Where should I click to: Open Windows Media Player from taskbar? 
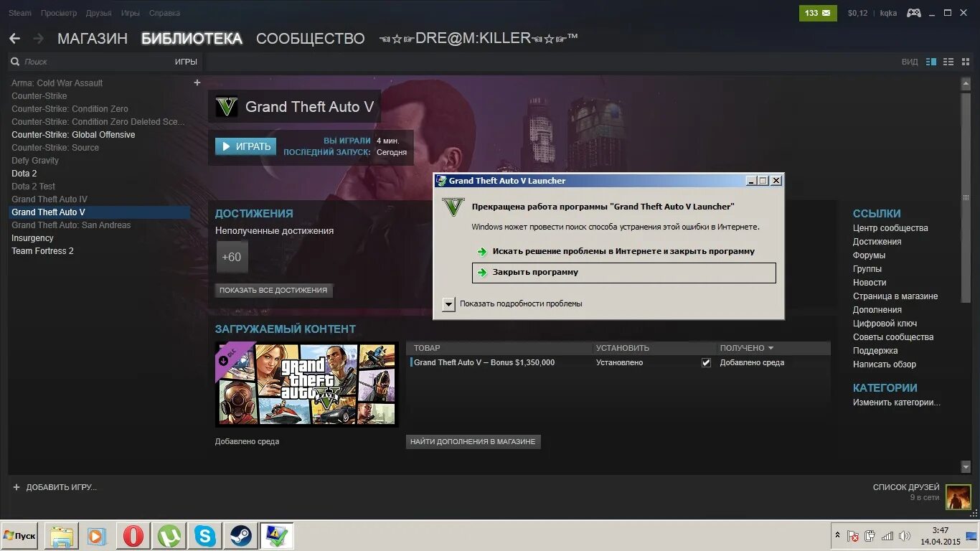pyautogui.click(x=97, y=536)
